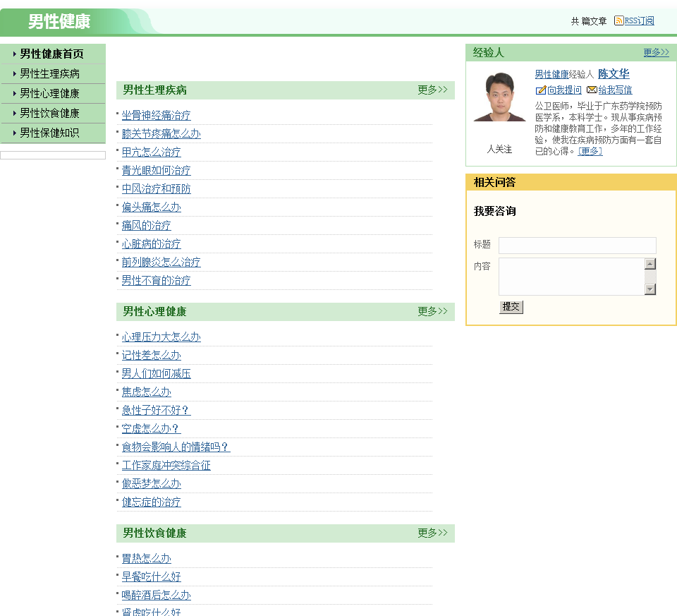Click the RSS feed icon
The image size is (677, 616).
click(618, 20)
